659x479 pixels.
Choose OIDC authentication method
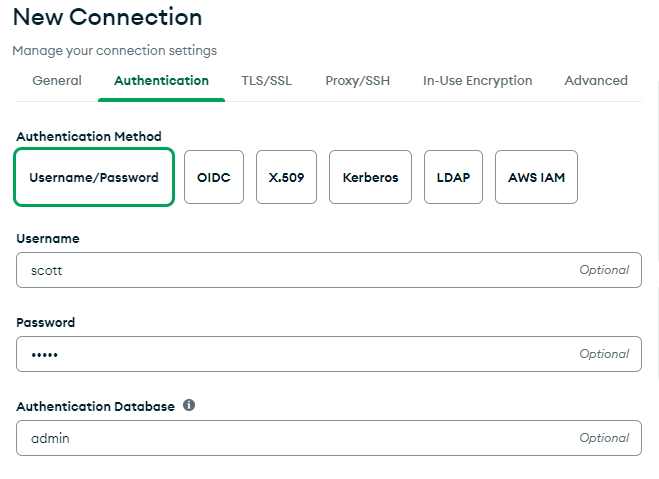pyautogui.click(x=214, y=177)
